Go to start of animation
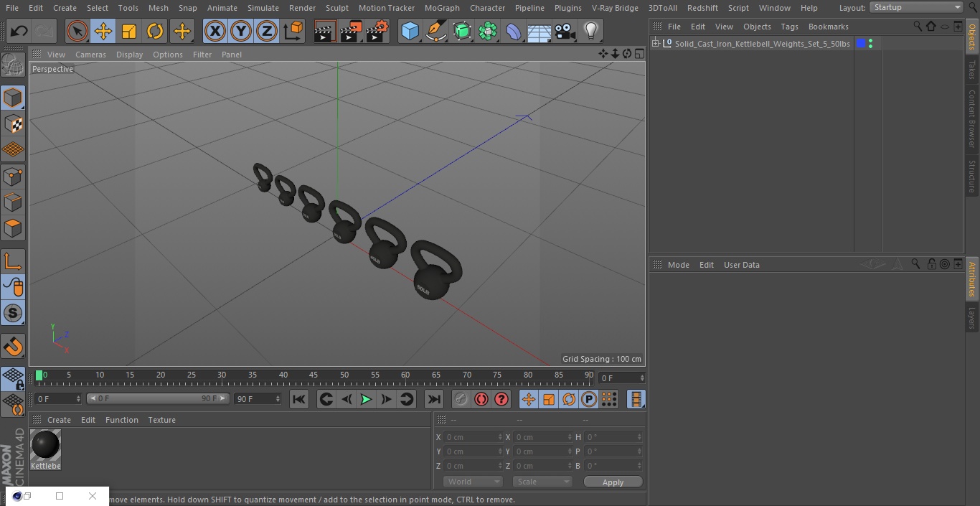This screenshot has width=980, height=506. (x=299, y=399)
